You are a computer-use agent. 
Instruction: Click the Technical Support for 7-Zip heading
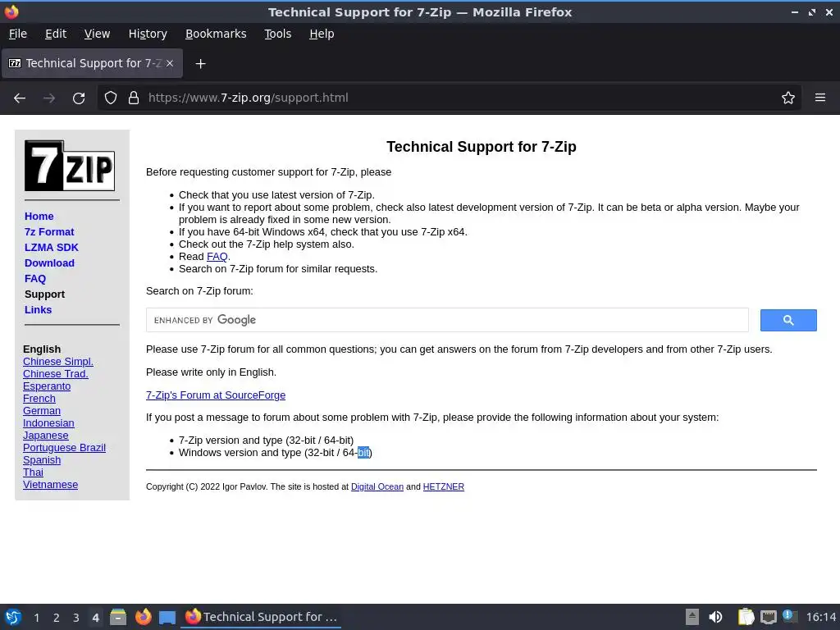(x=481, y=147)
